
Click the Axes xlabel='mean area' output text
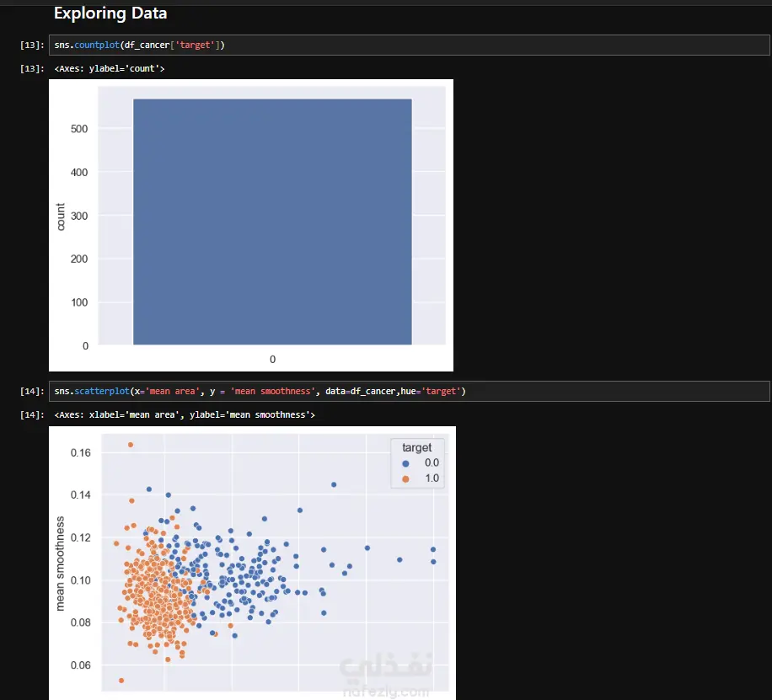coord(185,414)
